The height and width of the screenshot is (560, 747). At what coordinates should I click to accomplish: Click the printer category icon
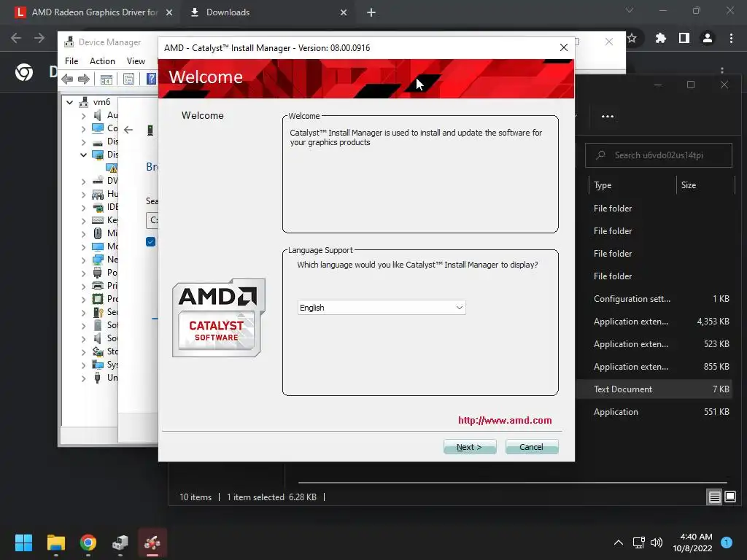pyautogui.click(x=98, y=286)
